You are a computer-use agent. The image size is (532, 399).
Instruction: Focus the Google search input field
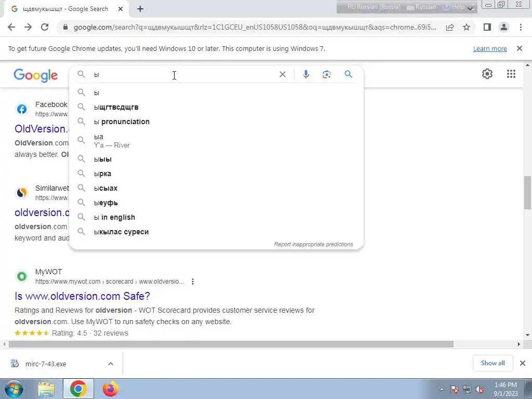tap(183, 74)
